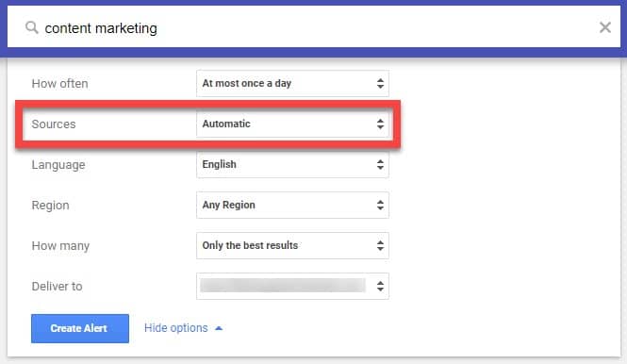Click the Sources dropdown arrows icon

click(380, 124)
